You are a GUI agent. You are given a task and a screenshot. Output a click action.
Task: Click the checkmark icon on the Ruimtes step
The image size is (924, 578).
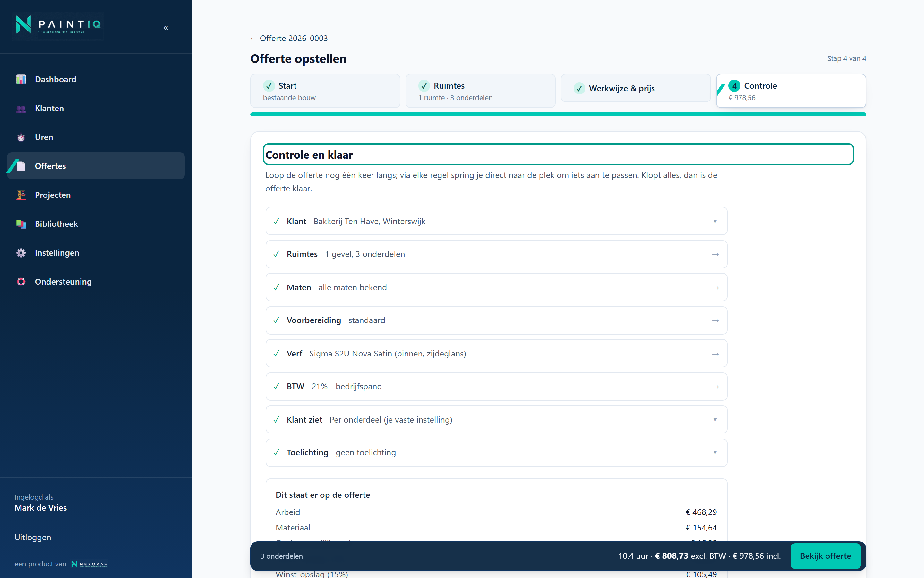424,86
